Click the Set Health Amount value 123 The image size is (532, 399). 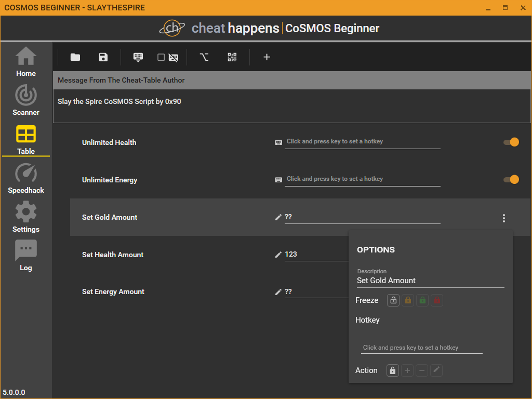click(291, 254)
